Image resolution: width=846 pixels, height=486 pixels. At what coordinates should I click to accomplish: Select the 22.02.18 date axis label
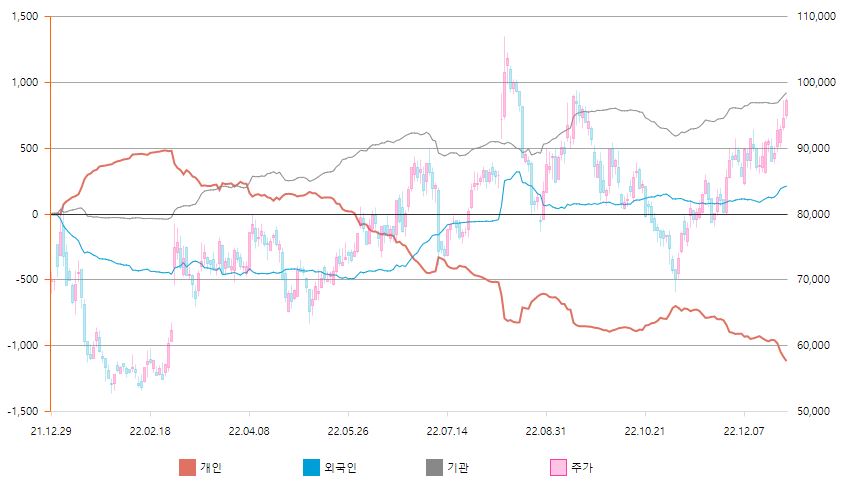[149, 431]
